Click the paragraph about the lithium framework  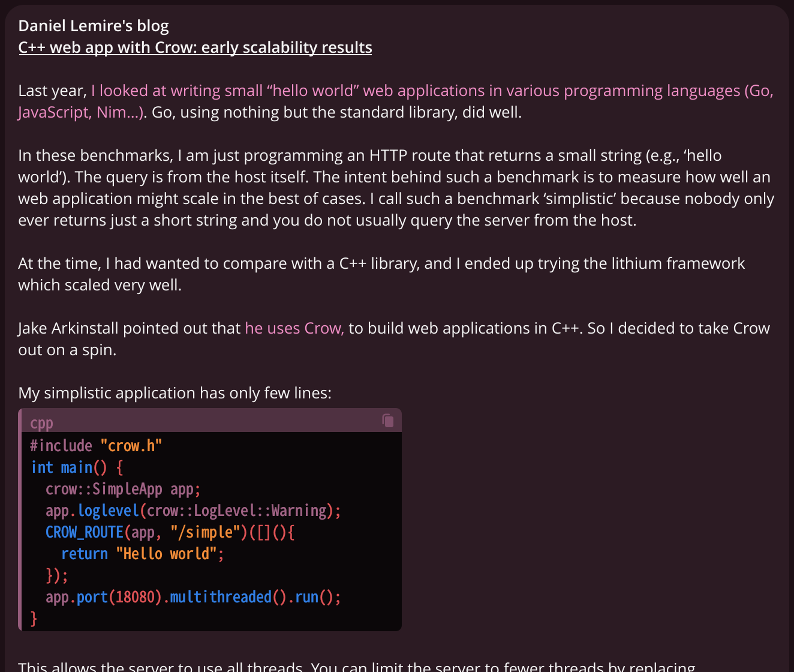pyautogui.click(x=381, y=274)
